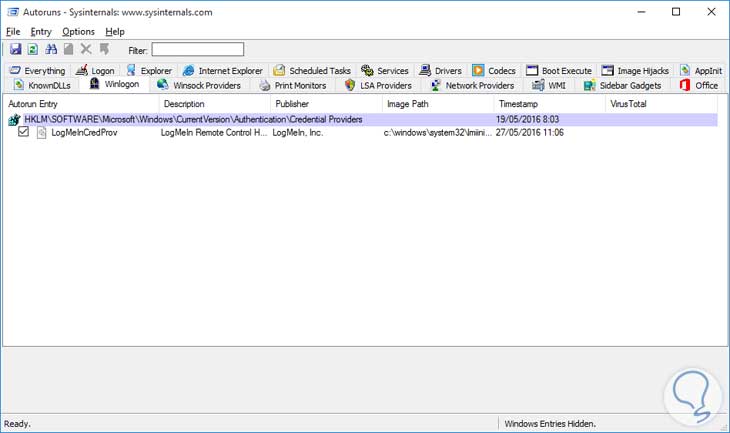The image size is (730, 433).
Task: Switch to the Internet Explorer tab
Action: [x=223, y=70]
